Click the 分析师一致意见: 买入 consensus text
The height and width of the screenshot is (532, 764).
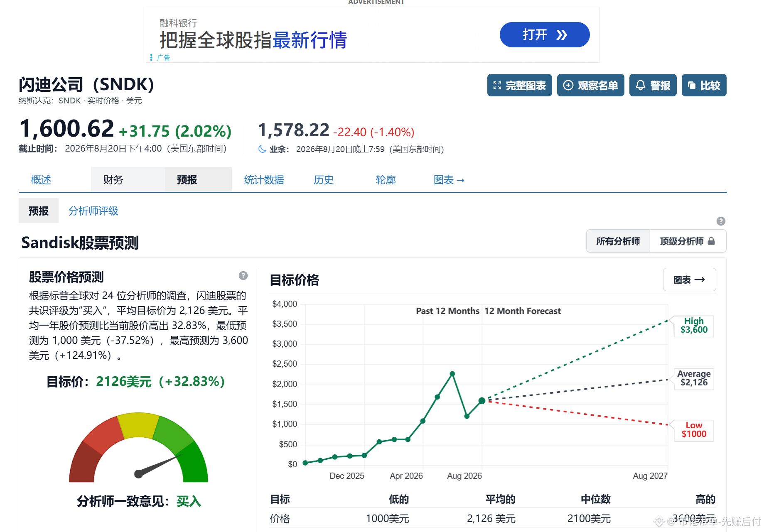(x=139, y=501)
